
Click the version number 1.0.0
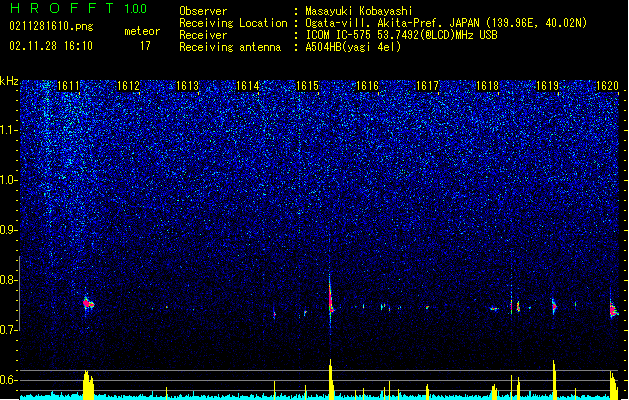[x=136, y=8]
